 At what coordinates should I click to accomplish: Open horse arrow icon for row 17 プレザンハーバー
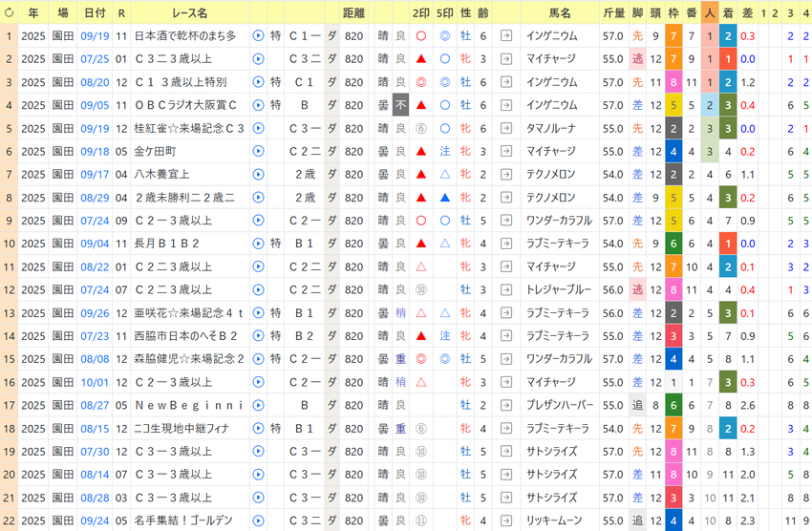(506, 405)
